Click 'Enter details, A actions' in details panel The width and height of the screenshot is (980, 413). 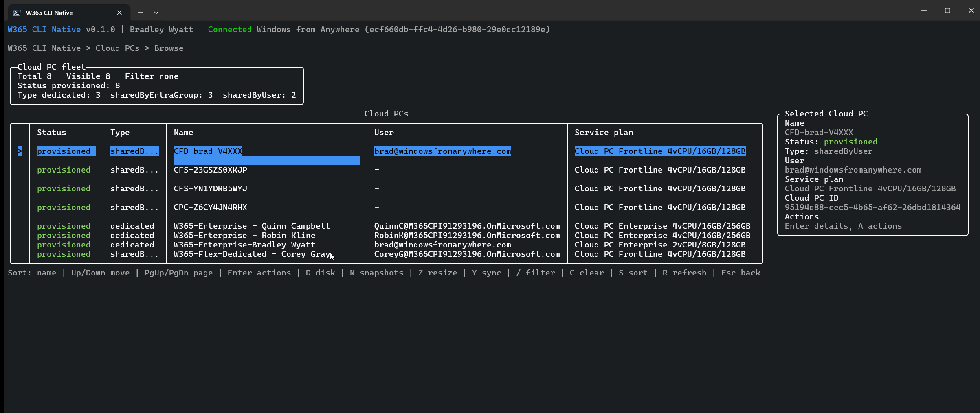point(843,226)
